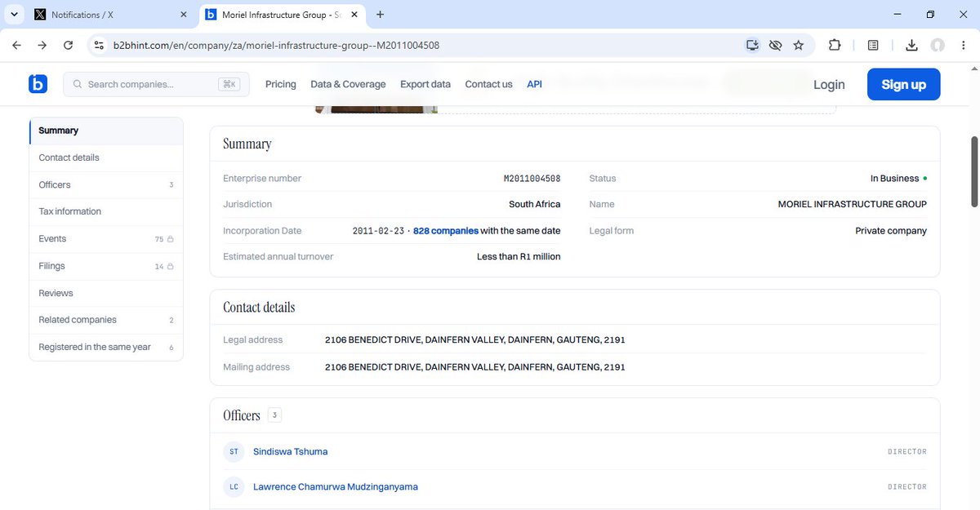Open the browser extensions puzzle icon
Image resolution: width=980 pixels, height=510 pixels.
pos(835,46)
